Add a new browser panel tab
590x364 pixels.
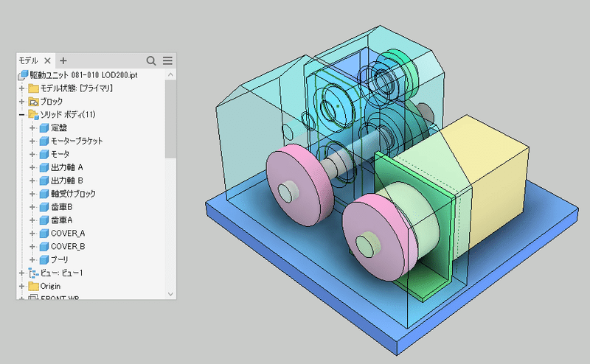(63, 60)
